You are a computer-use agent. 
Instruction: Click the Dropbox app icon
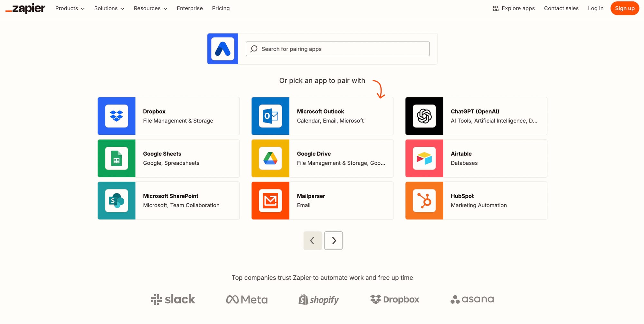[116, 116]
